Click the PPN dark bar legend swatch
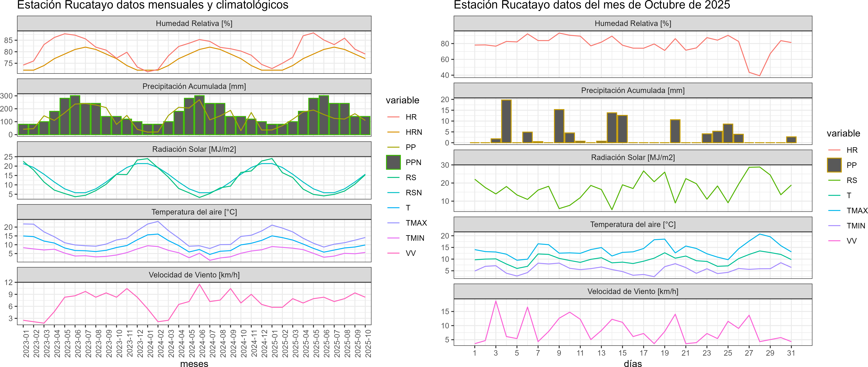The height and width of the screenshot is (367, 868). click(x=393, y=162)
